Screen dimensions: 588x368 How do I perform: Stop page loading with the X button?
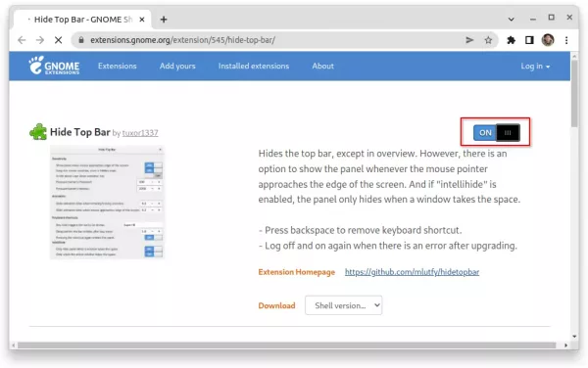(x=58, y=40)
